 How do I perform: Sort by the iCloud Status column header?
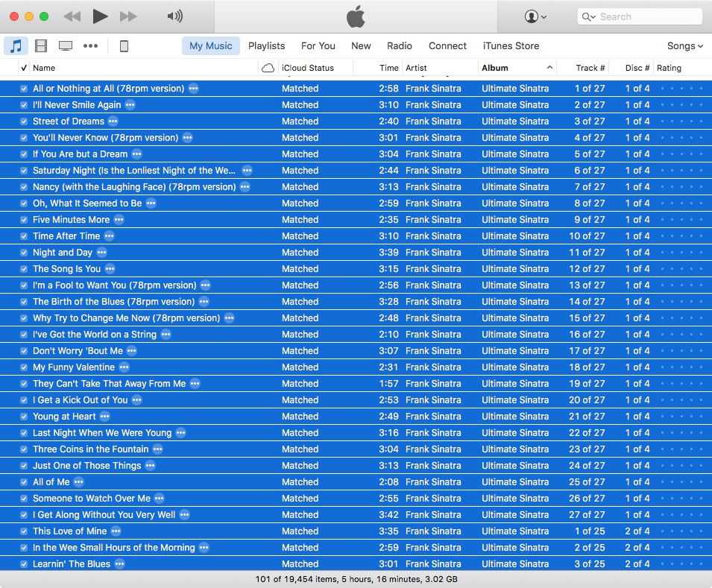click(x=308, y=68)
